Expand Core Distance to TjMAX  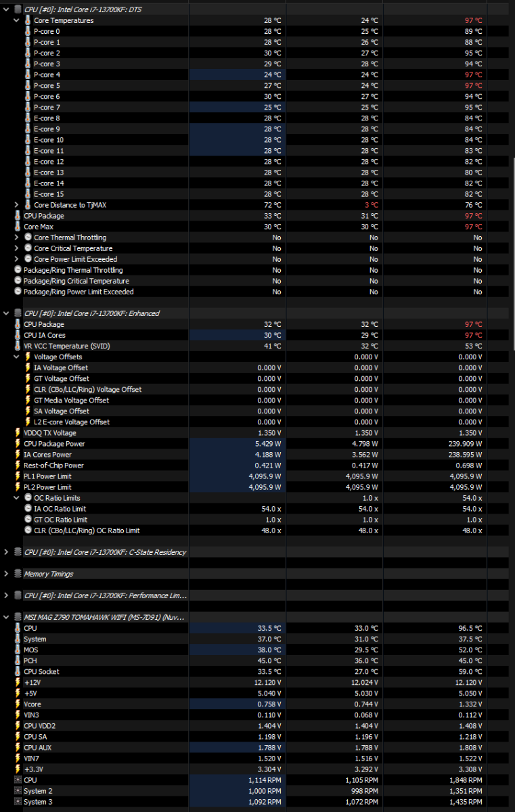(x=16, y=205)
